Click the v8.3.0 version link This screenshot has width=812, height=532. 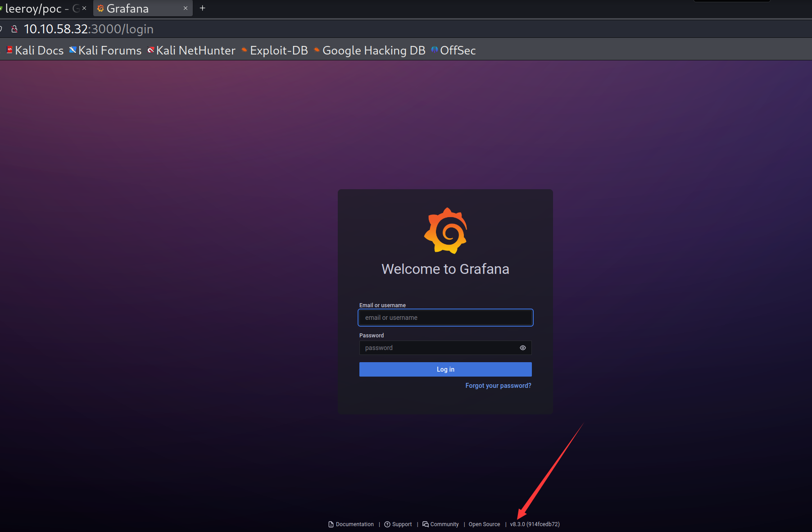535,524
